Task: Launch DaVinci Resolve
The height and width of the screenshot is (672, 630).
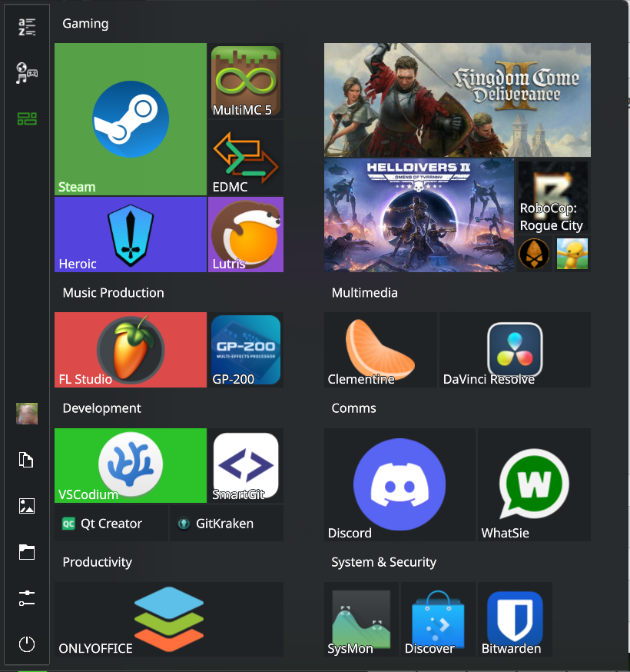Action: click(x=516, y=350)
